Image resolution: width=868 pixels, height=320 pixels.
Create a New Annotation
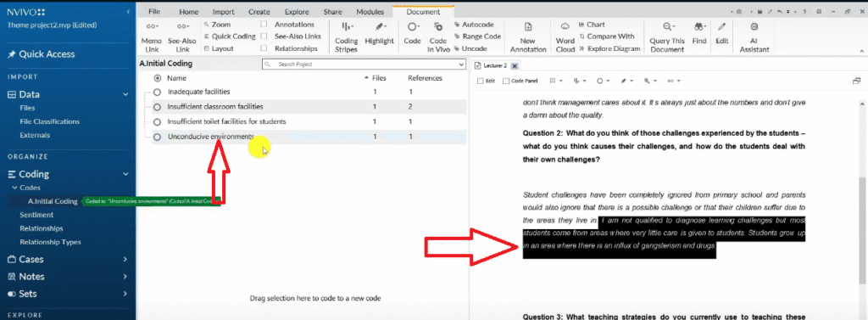tap(527, 37)
